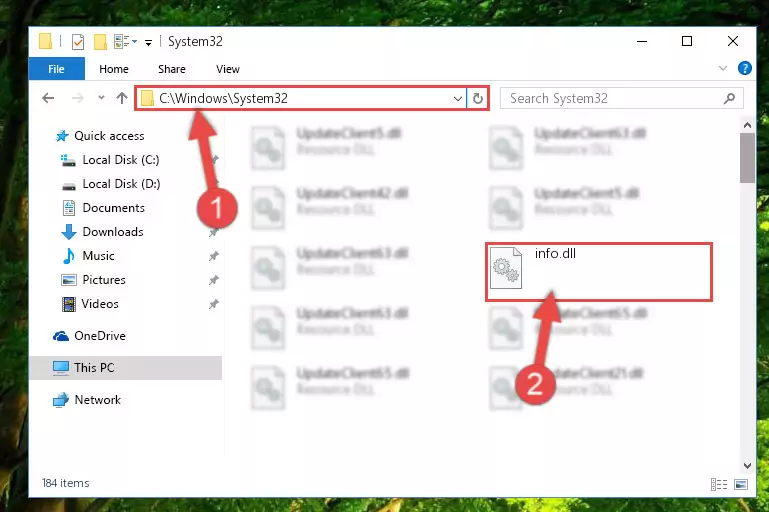Click the OneDrive cloud icon
This screenshot has width=769, height=512.
[x=61, y=336]
